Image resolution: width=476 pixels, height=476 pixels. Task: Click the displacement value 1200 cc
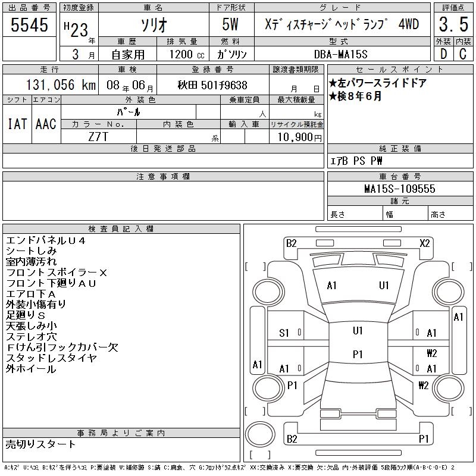187,54
